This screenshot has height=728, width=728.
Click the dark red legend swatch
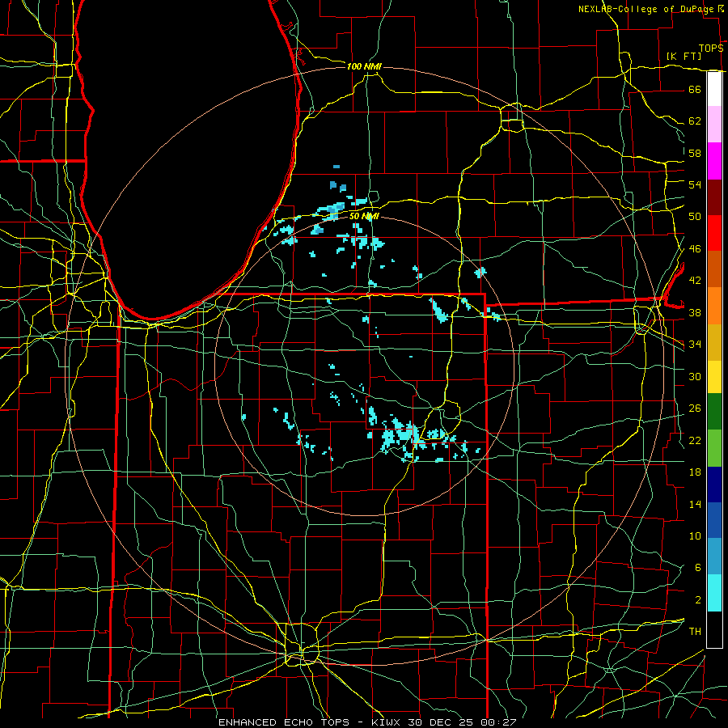[x=714, y=197]
